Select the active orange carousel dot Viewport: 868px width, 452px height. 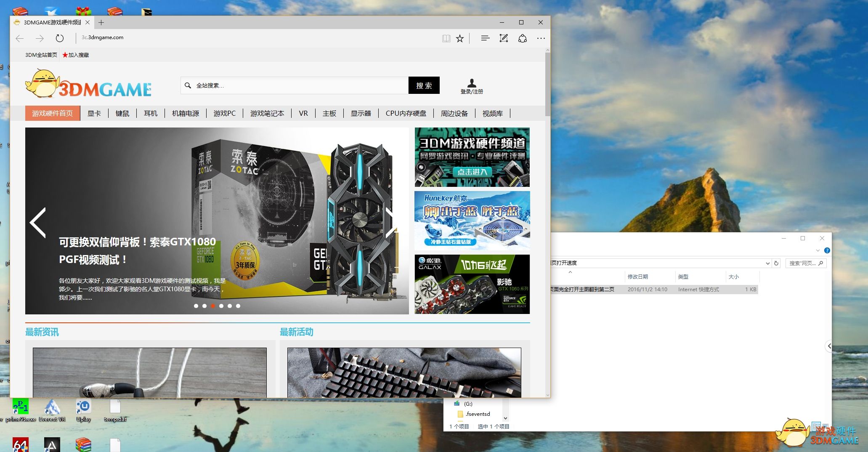coord(213,306)
